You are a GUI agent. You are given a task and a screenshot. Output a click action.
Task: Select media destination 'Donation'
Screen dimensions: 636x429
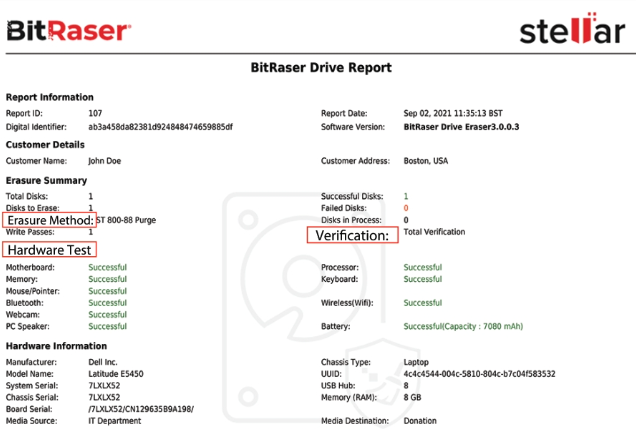[420, 421]
